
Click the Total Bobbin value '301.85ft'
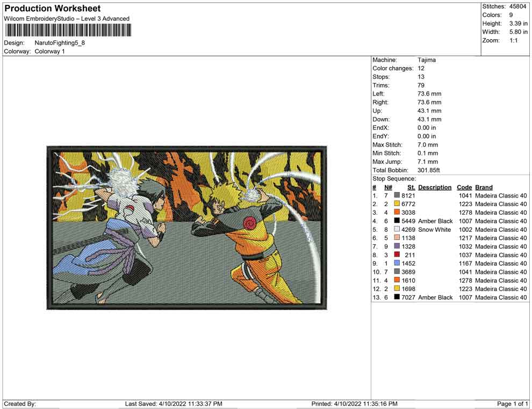[x=428, y=170]
